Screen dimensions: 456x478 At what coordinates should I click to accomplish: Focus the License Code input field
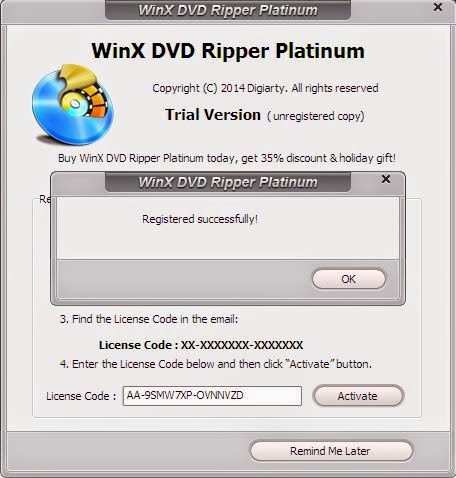(212, 396)
